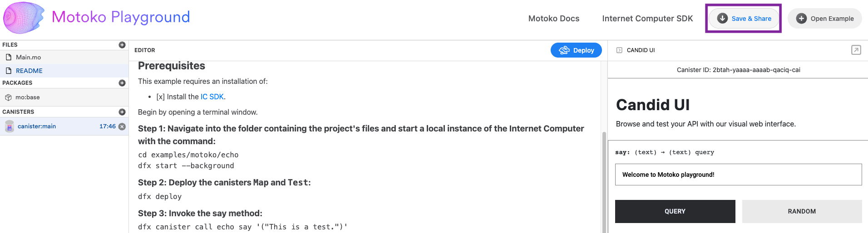The width and height of the screenshot is (868, 233).
Task: Click the Save & Share button
Action: (x=744, y=19)
